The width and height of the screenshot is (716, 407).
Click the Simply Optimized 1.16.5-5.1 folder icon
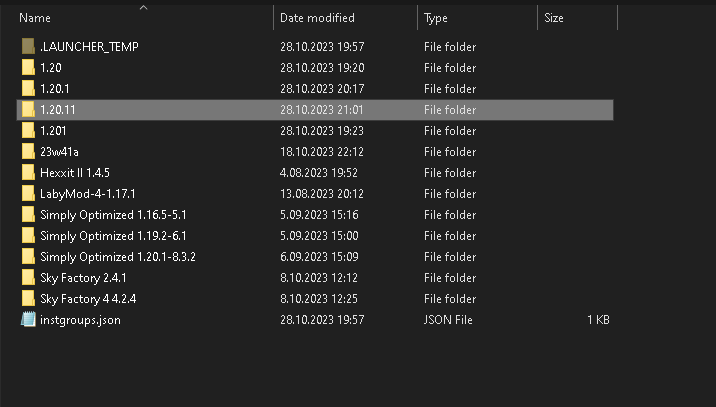click(x=28, y=215)
